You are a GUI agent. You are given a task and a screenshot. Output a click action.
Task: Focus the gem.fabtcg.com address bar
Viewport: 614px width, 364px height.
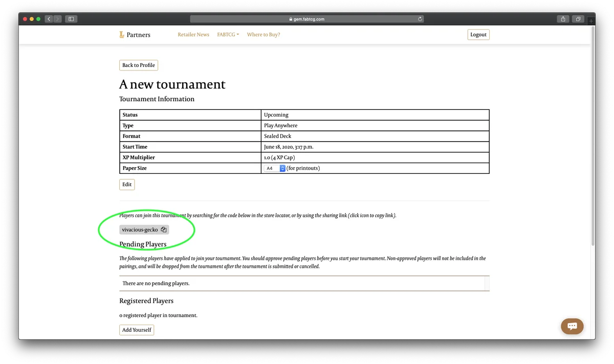pyautogui.click(x=307, y=19)
